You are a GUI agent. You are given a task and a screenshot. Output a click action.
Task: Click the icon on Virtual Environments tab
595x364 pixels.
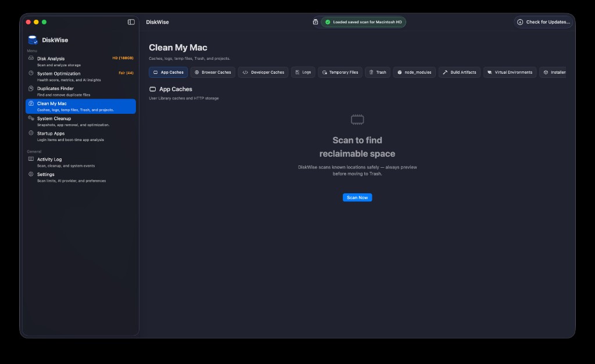click(489, 72)
